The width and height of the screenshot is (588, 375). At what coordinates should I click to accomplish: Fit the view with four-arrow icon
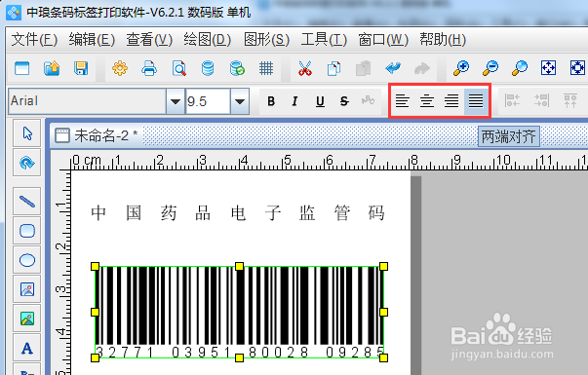click(x=548, y=68)
